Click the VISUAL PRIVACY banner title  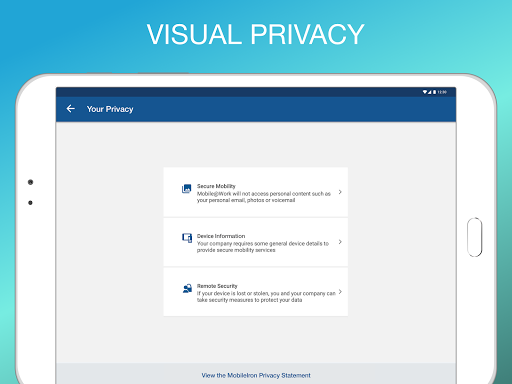[x=256, y=34]
